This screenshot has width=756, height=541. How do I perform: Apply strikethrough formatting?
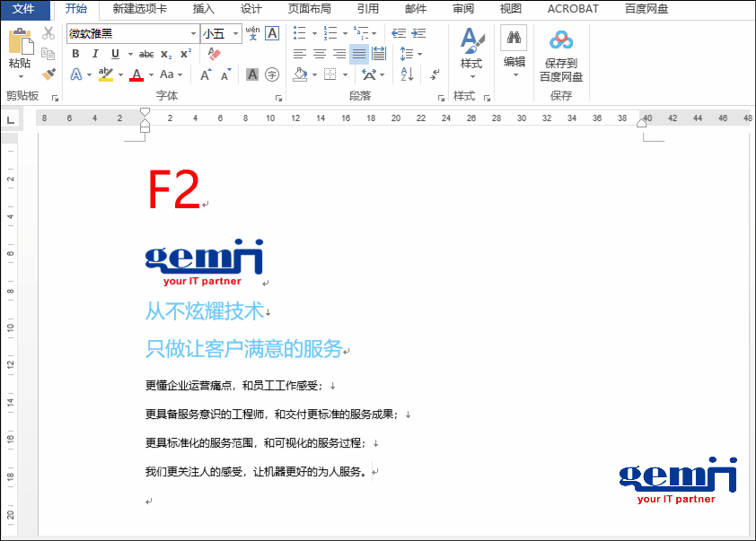145,54
